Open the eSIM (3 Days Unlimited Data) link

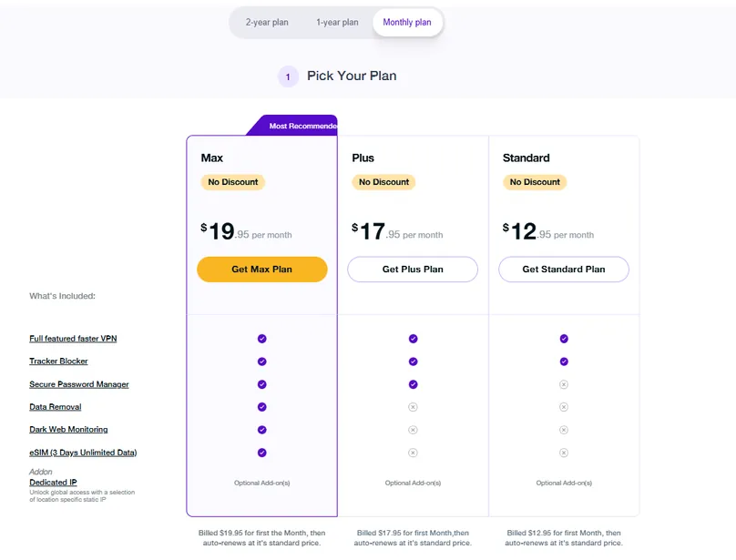point(83,452)
